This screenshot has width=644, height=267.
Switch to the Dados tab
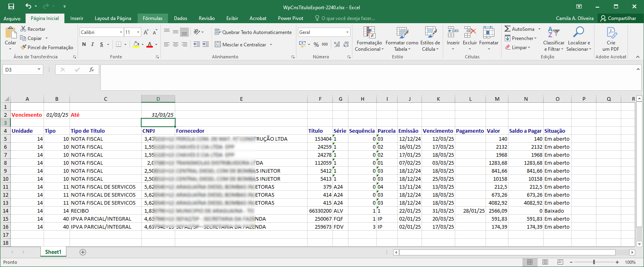point(180,18)
